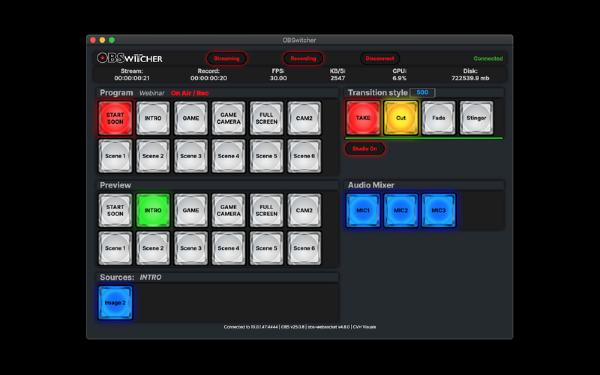The width and height of the screenshot is (600, 375).
Task: Choose Scene 6 in Preview section
Action: pyautogui.click(x=304, y=248)
